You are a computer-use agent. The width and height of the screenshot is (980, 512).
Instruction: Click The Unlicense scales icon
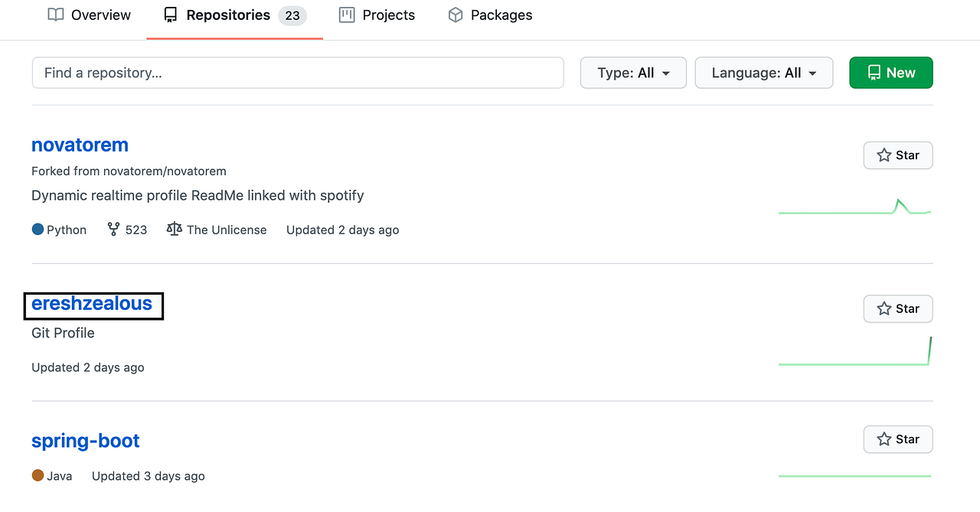[x=174, y=230]
